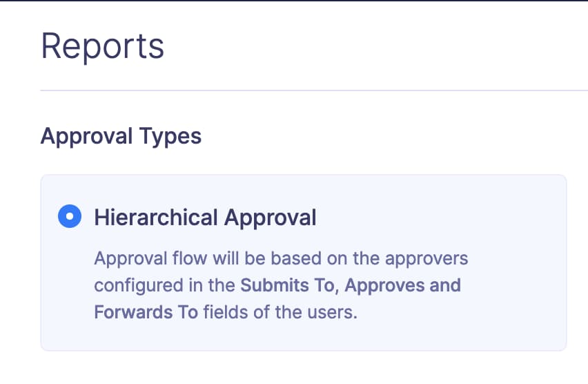Click the Hierarchical Approval option label
This screenshot has height=384, width=588.
(x=205, y=217)
